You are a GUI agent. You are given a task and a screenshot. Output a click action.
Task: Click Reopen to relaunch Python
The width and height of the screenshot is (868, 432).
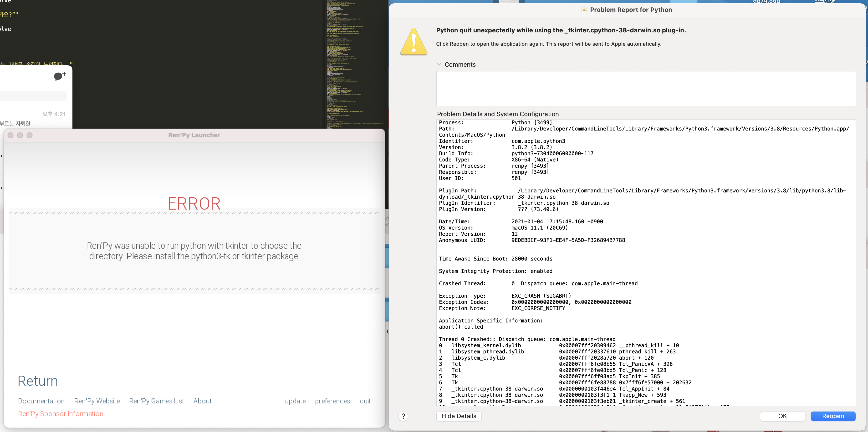coord(833,416)
